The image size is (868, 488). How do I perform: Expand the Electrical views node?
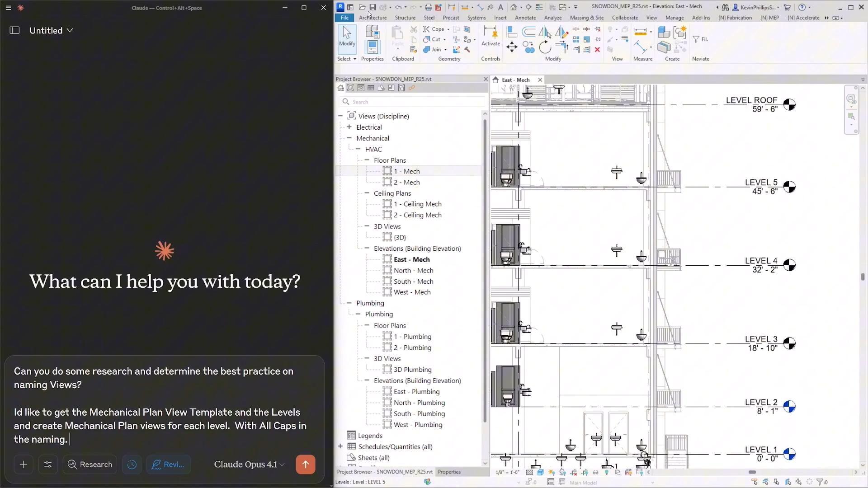[x=349, y=127]
